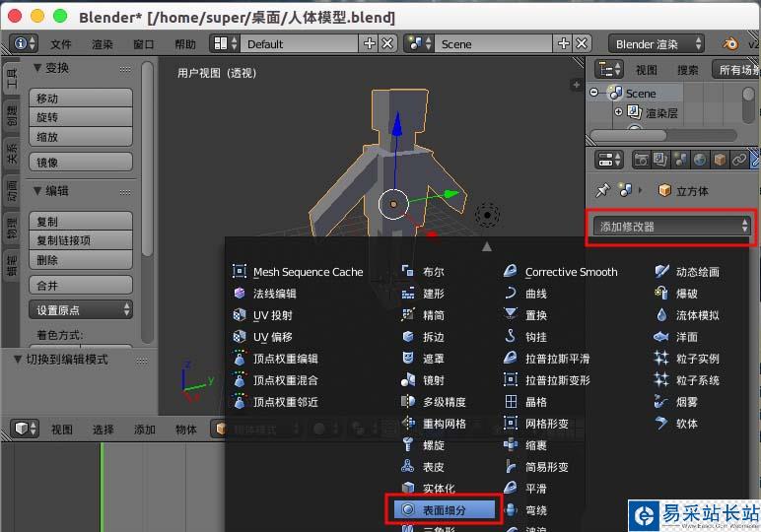Click the 置换 displace modifier icon
Viewport: 761px width, 532px height.
[511, 314]
